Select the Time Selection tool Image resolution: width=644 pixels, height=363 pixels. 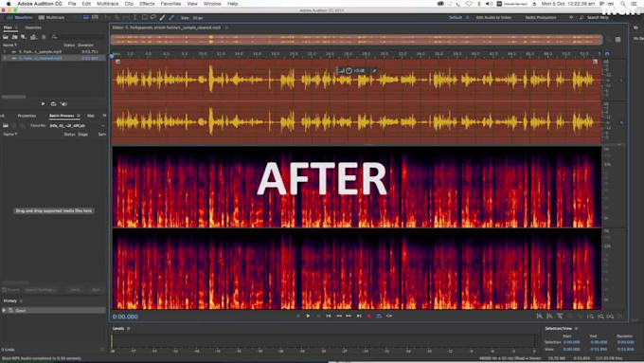pyautogui.click(x=134, y=18)
